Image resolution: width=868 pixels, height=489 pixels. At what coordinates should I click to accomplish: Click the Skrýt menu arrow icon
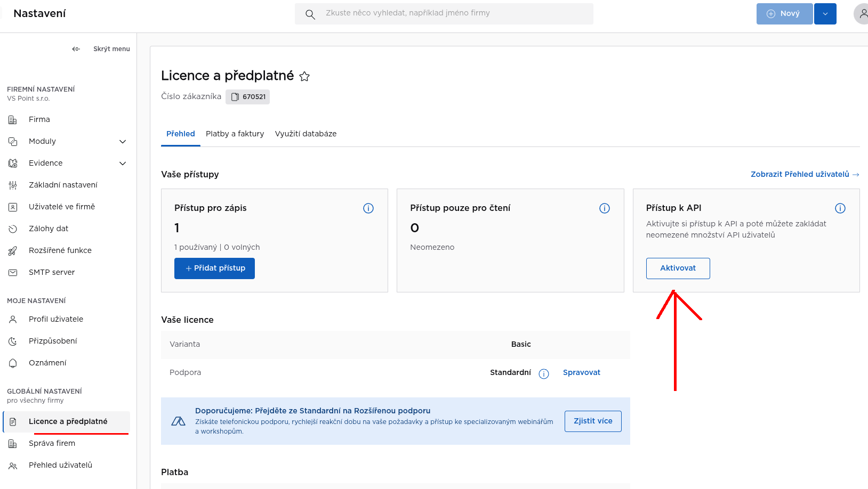[76, 49]
